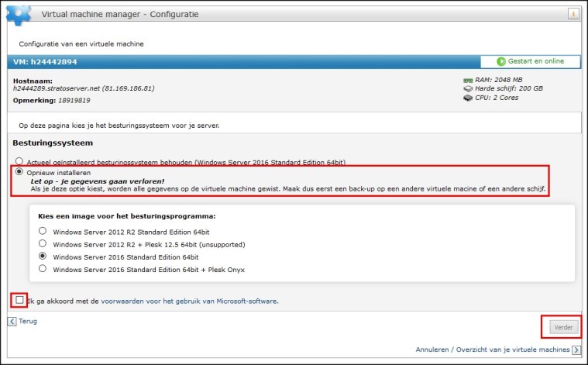
Task: Click the gear icon in the header
Action: tap(19, 12)
